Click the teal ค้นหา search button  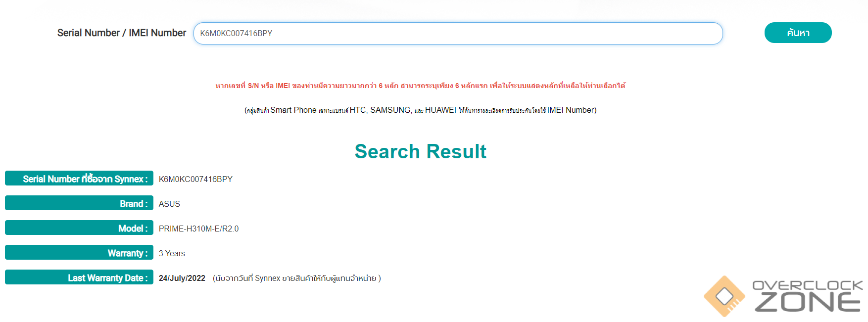(x=798, y=33)
